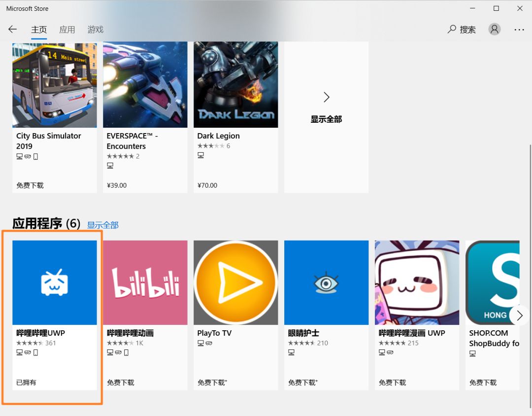Open the three-dot more menu
This screenshot has height=416, width=532.
519,30
